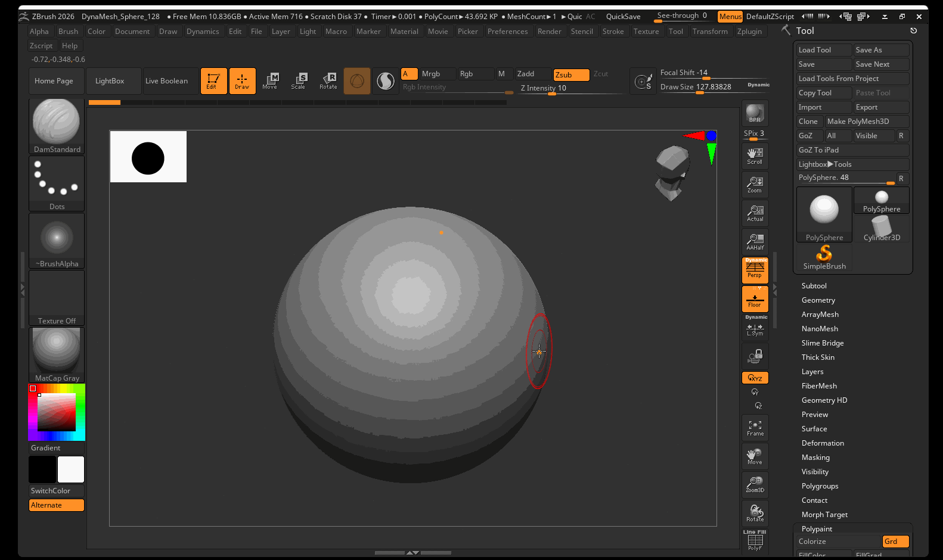This screenshot has width=943, height=560.
Task: Expand the Subtool palette section
Action: tap(814, 286)
